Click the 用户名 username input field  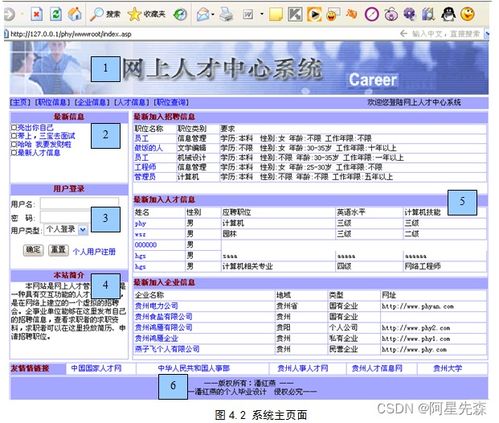pyautogui.click(x=79, y=203)
